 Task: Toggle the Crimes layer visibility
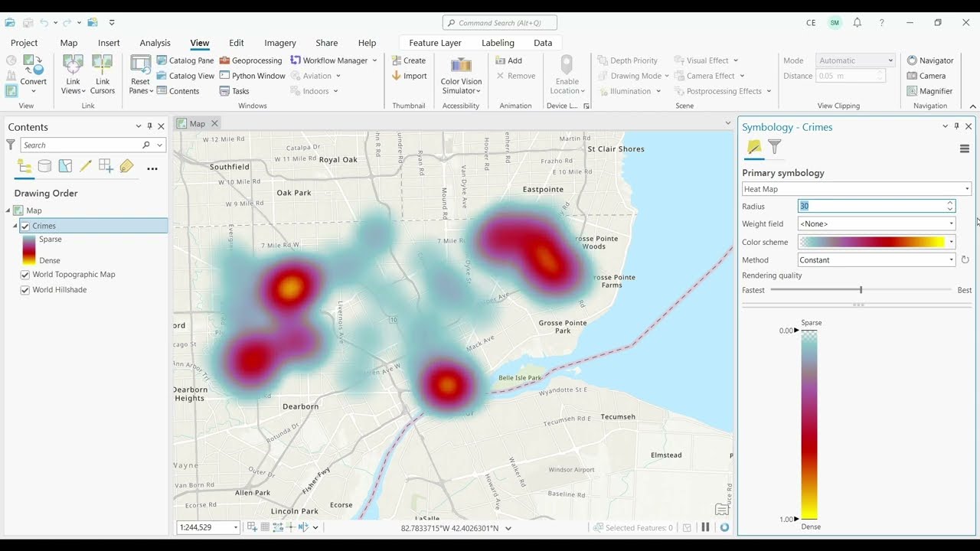click(x=25, y=226)
